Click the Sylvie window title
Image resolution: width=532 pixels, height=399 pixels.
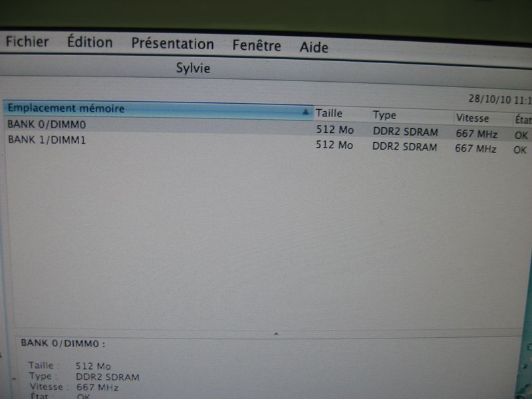(193, 68)
